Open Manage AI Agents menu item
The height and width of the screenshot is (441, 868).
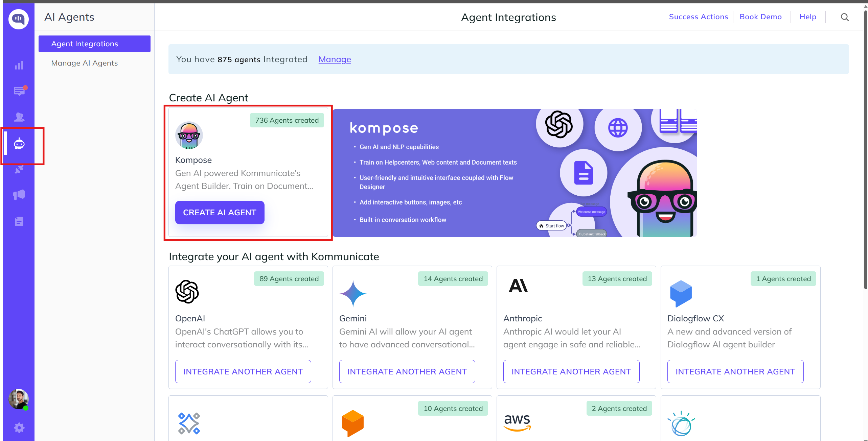tap(85, 63)
